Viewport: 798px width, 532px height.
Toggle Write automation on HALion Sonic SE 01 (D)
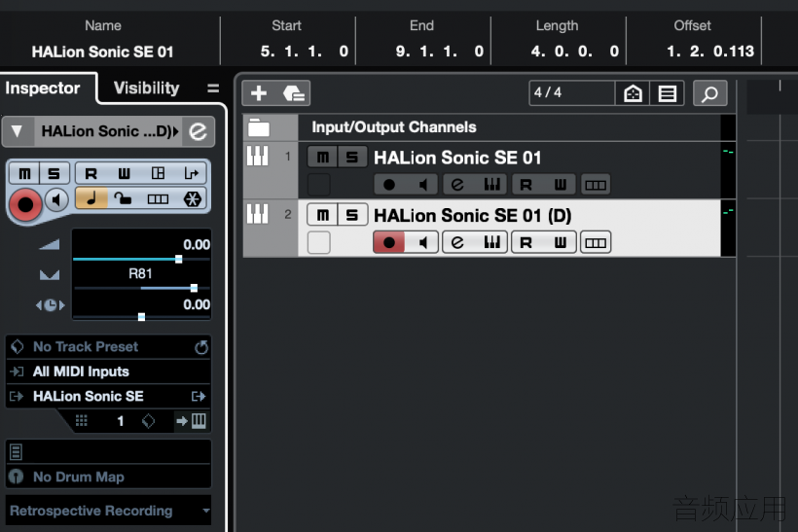click(x=561, y=242)
